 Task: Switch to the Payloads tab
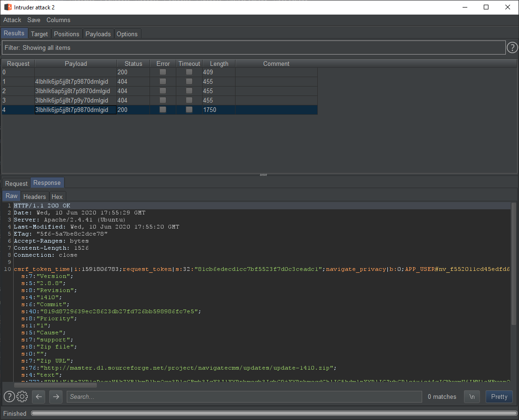click(x=98, y=34)
